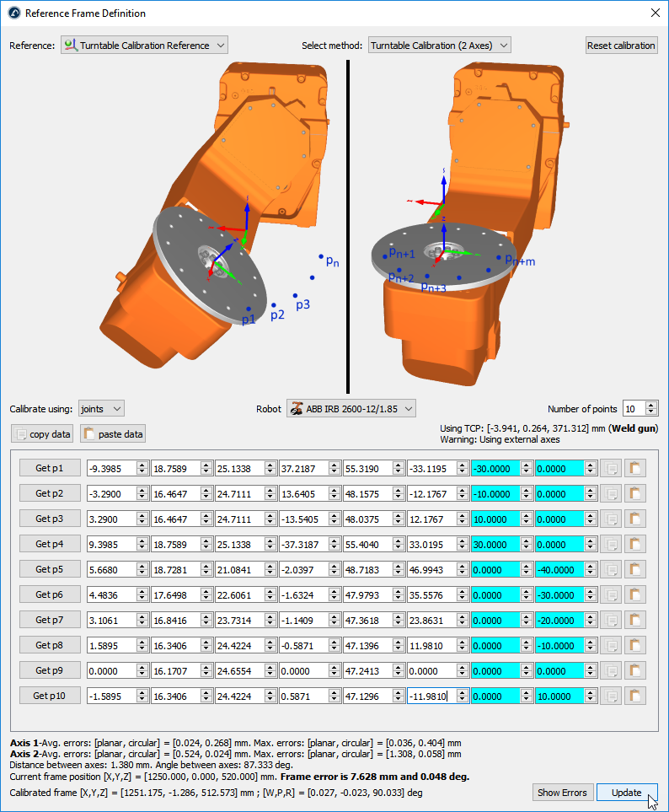Open the Robot ABB IRB 2600 dropdown
The width and height of the screenshot is (669, 812).
click(x=351, y=409)
